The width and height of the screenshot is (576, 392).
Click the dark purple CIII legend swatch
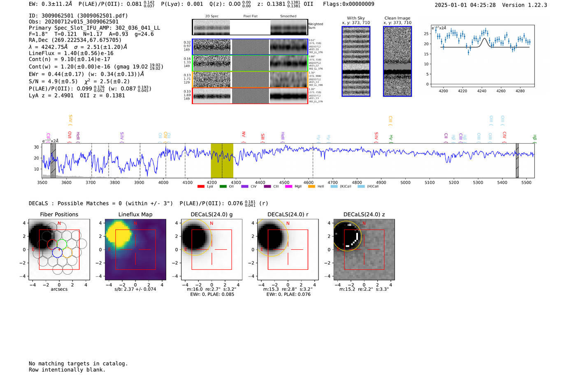pos(267,186)
